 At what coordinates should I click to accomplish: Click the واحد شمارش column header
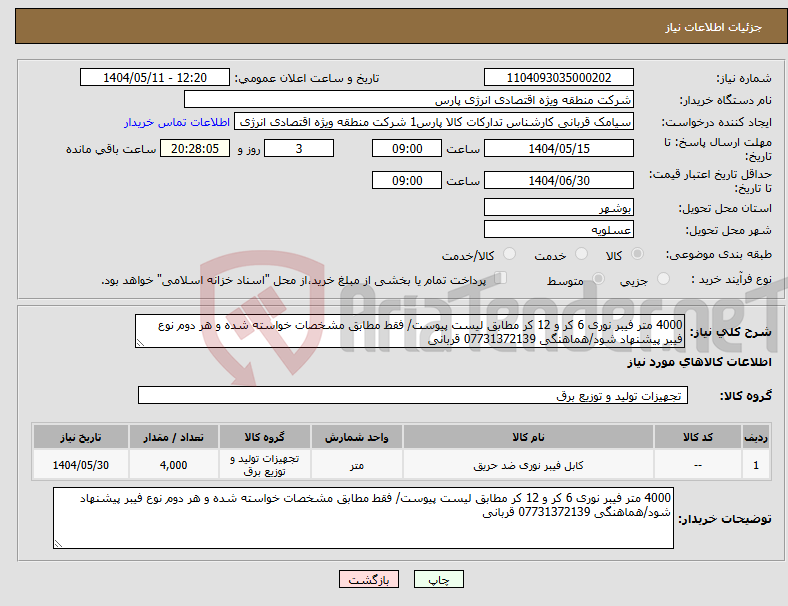(x=356, y=437)
